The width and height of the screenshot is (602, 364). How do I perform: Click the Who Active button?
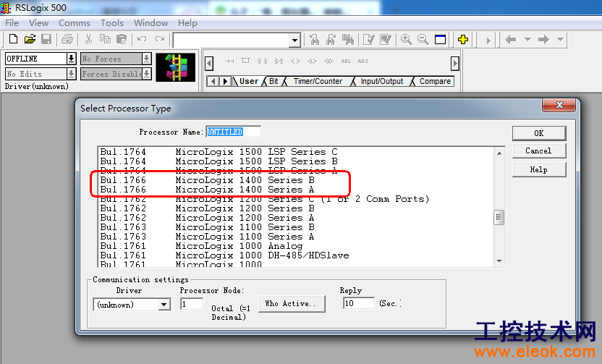pyautogui.click(x=292, y=304)
